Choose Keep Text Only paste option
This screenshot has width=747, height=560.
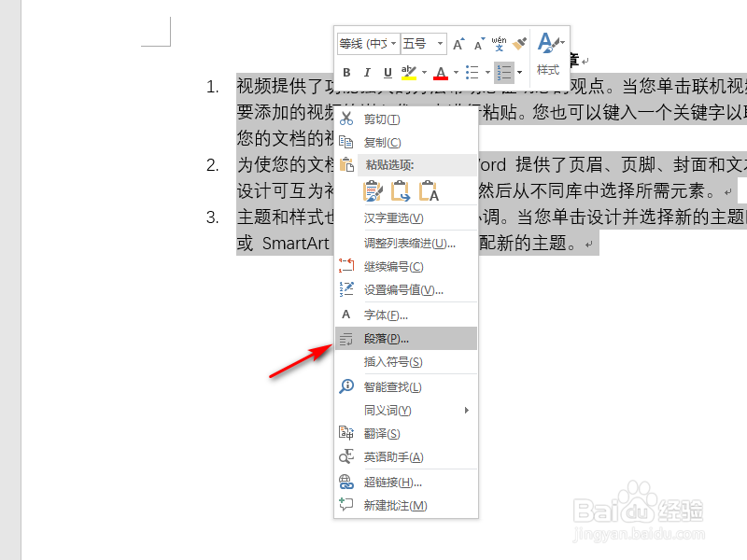tap(427, 189)
